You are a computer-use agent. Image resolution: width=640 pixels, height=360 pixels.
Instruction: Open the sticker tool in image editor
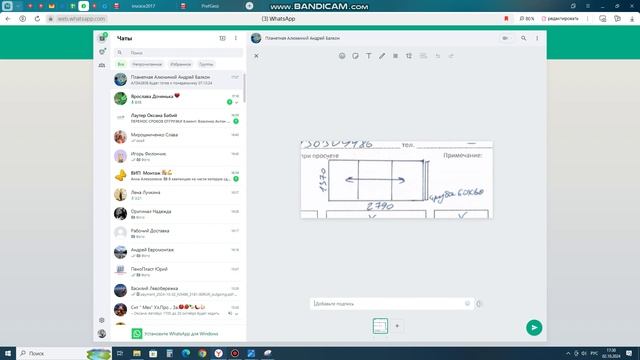click(356, 56)
